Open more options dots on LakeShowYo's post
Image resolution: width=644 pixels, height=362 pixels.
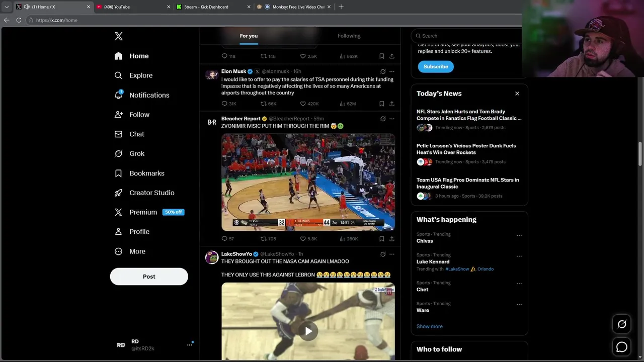point(392,254)
